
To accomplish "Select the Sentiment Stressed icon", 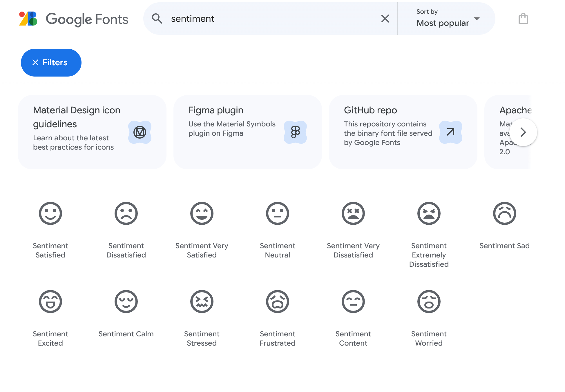I will pos(202,302).
